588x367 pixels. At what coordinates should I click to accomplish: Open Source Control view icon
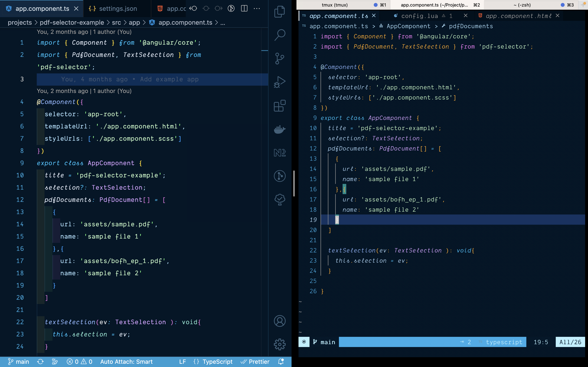pos(280,58)
